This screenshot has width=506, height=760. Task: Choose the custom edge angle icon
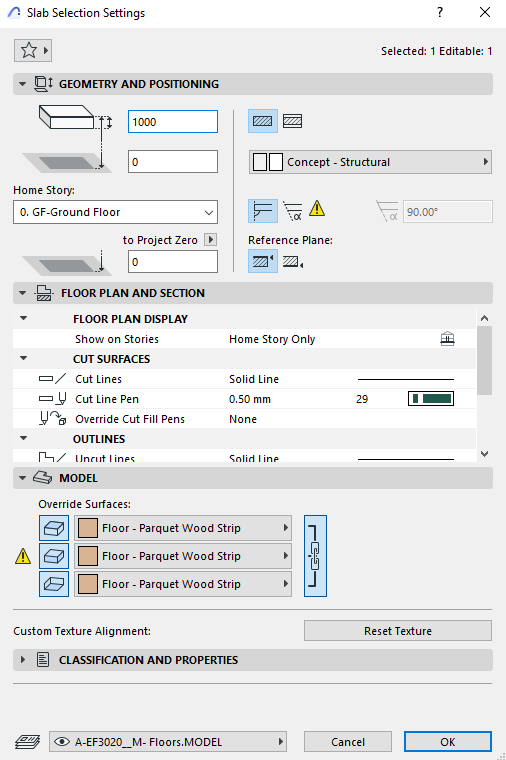tap(293, 212)
